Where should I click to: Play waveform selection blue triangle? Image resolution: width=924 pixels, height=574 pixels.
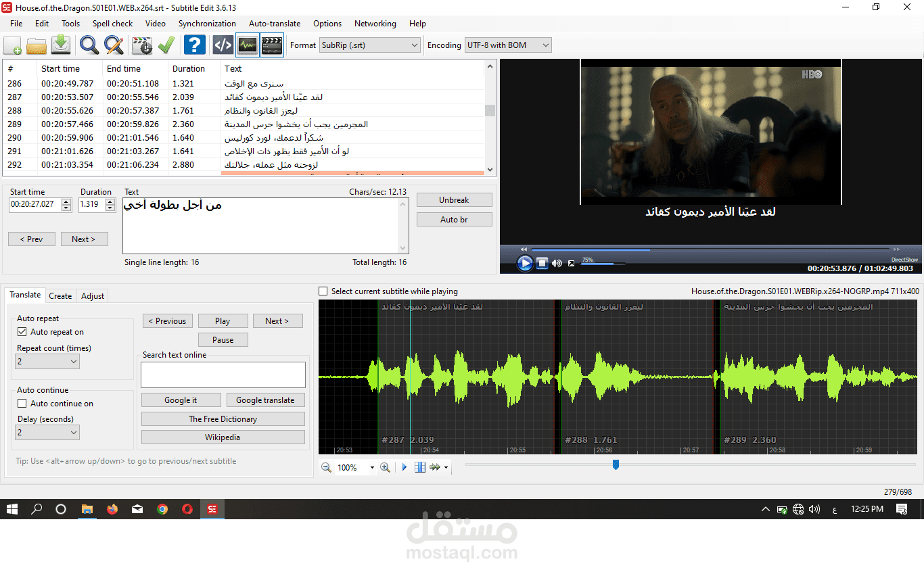pyautogui.click(x=405, y=467)
